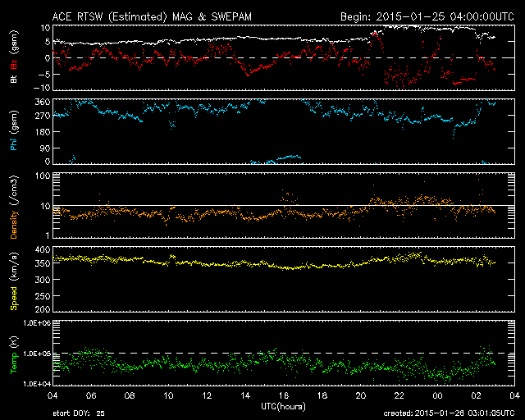The image size is (525, 420).
Task: Click the created timestamp footer text
Action: (x=449, y=413)
